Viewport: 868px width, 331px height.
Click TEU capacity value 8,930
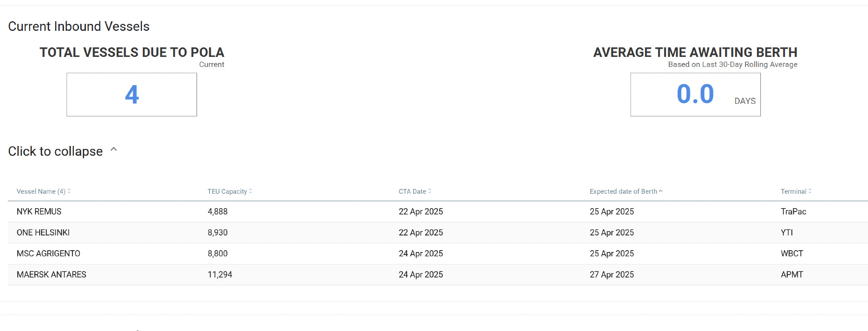(217, 233)
